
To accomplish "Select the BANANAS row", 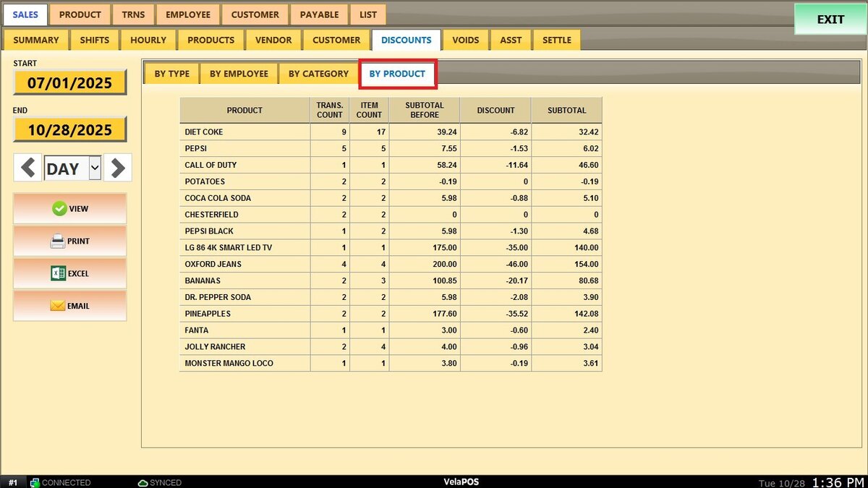I will tap(391, 281).
